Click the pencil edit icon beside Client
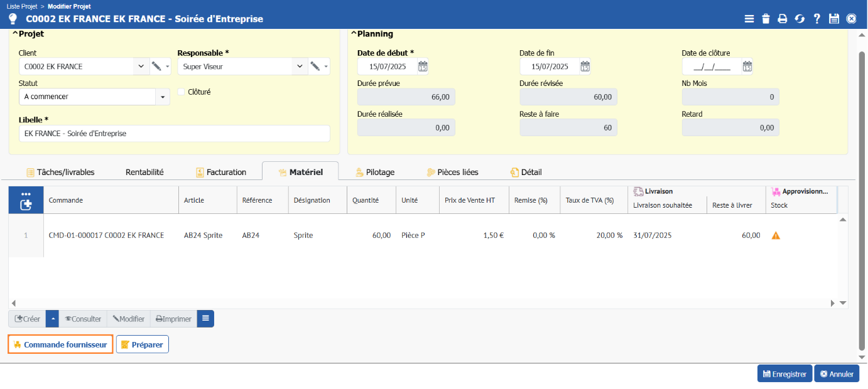The height and width of the screenshot is (389, 868). pos(156,67)
